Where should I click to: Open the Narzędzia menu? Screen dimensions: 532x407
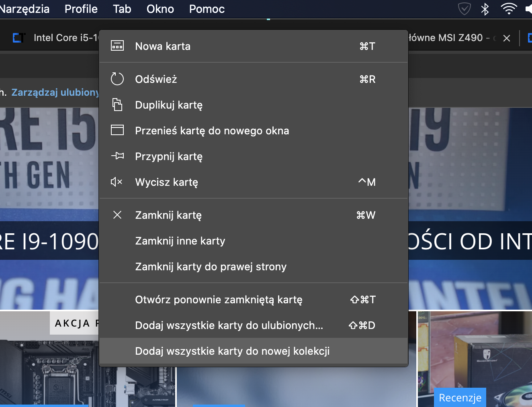24,9
